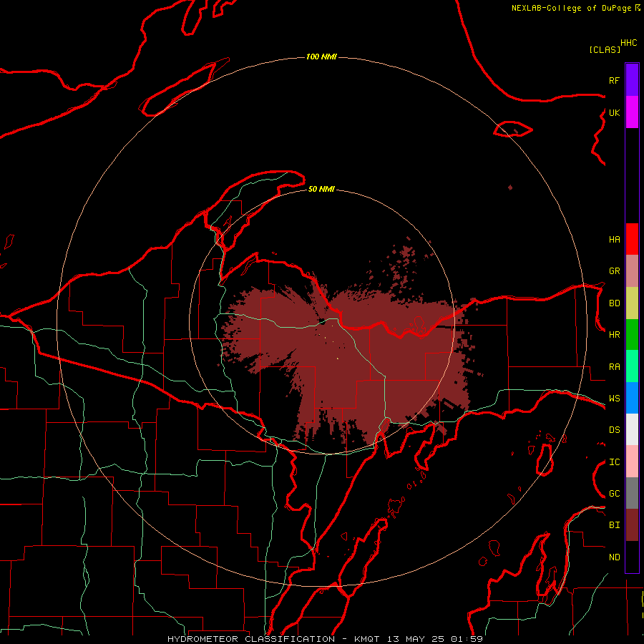Image resolution: width=644 pixels, height=644 pixels.
Task: Select the gray GC legend swatch
Action: (x=632, y=493)
